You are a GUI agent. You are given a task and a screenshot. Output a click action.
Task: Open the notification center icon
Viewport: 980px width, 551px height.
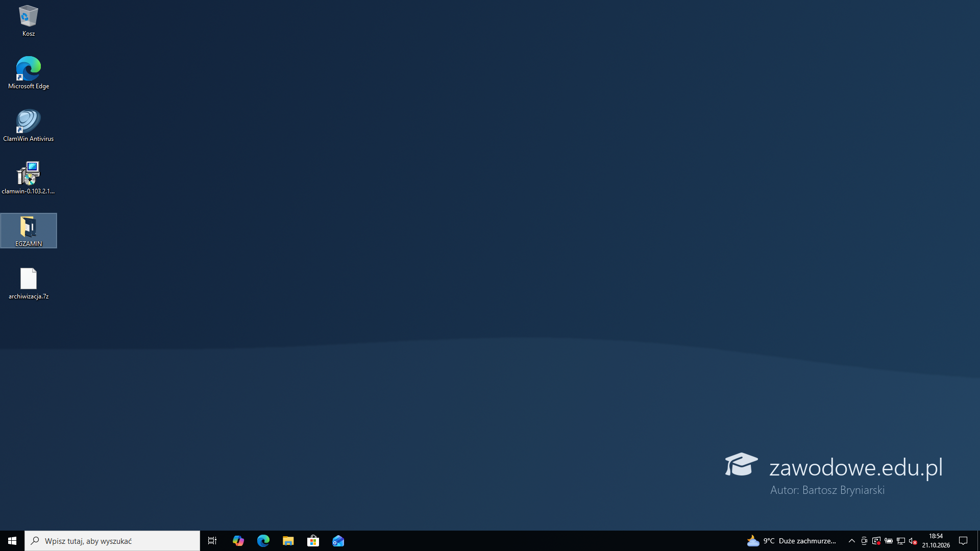pyautogui.click(x=963, y=541)
